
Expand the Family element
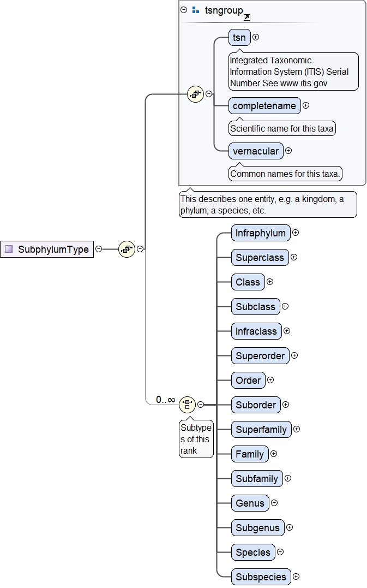(274, 454)
